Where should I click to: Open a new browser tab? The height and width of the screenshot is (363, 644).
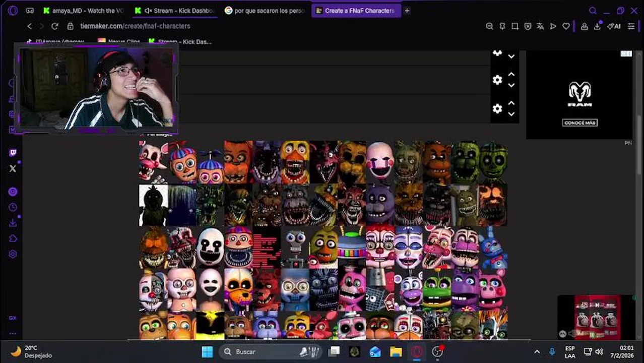(x=407, y=11)
